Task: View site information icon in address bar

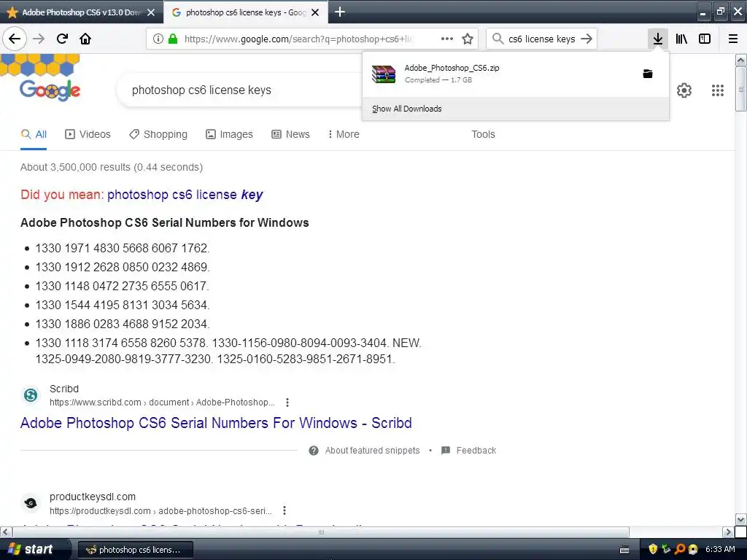Action: pos(158,39)
